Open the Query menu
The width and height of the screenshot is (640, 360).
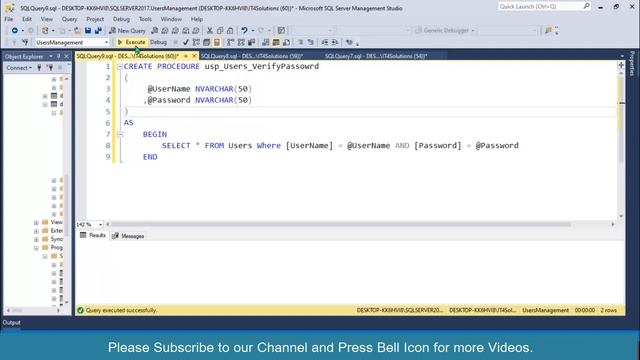pyautogui.click(x=69, y=19)
